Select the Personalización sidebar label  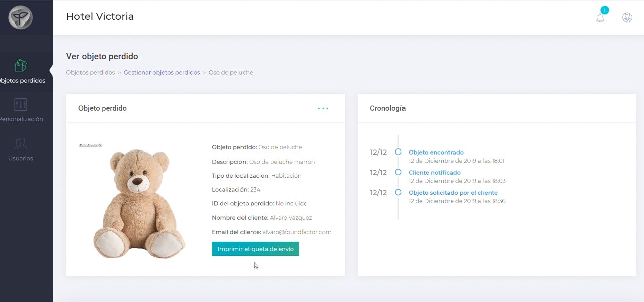click(x=22, y=119)
